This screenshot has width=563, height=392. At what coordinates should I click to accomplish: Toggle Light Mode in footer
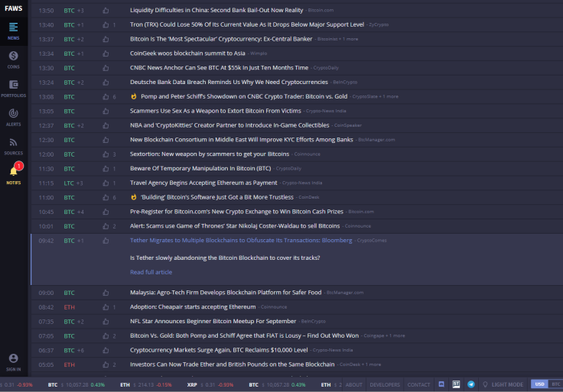pos(503,384)
